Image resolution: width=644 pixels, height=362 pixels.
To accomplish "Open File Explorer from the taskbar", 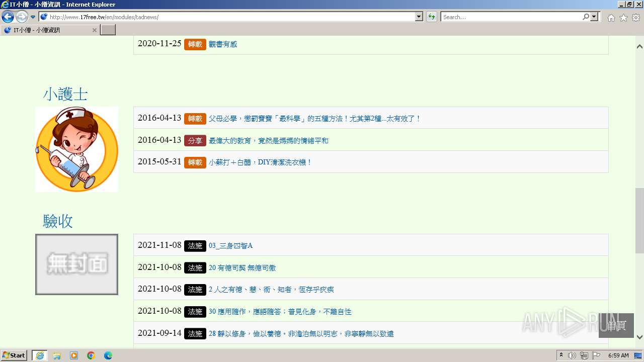I will pos(57,355).
